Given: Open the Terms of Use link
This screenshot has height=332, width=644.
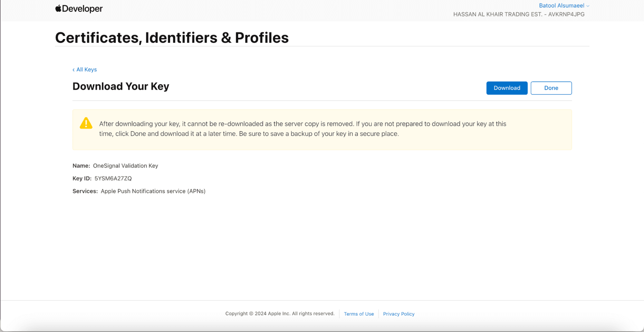Looking at the screenshot, I should pos(359,314).
